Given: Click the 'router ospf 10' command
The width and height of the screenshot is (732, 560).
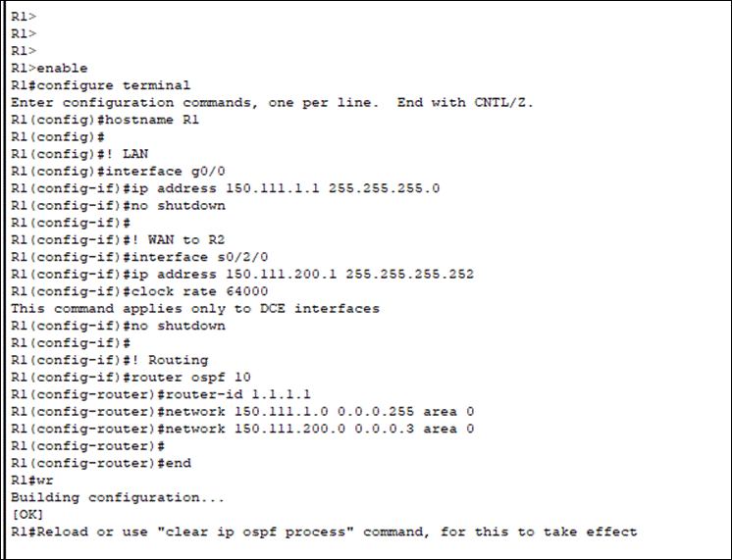Looking at the screenshot, I should pos(131,377).
